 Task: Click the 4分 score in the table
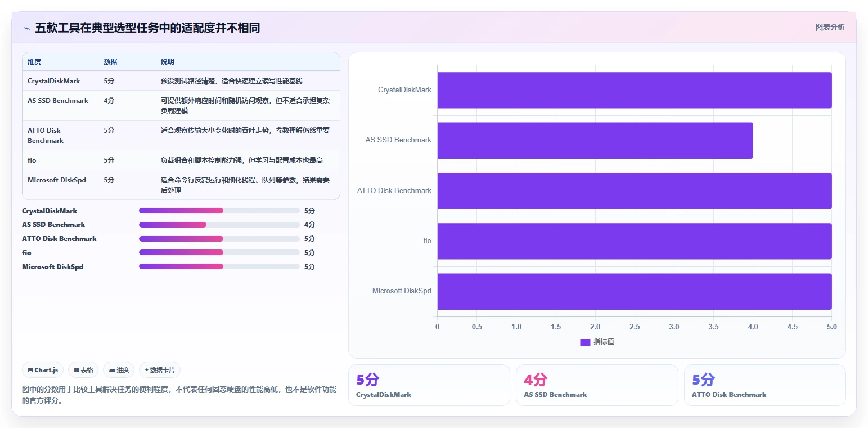tap(109, 101)
